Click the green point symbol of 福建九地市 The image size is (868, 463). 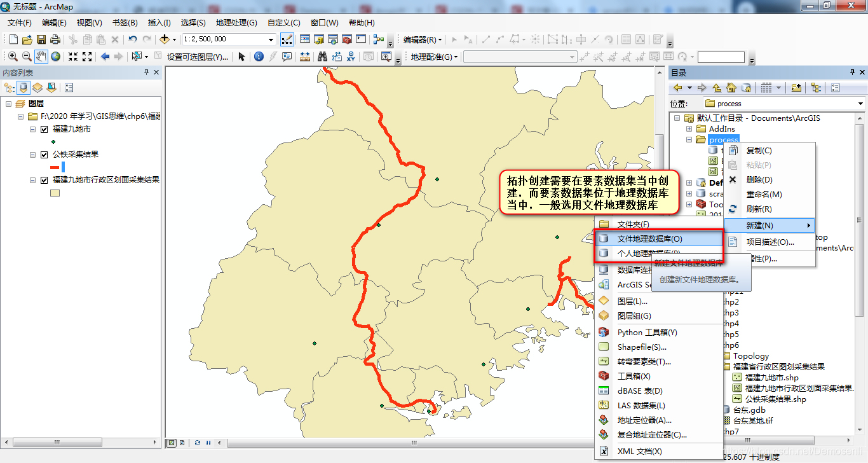coord(53,142)
